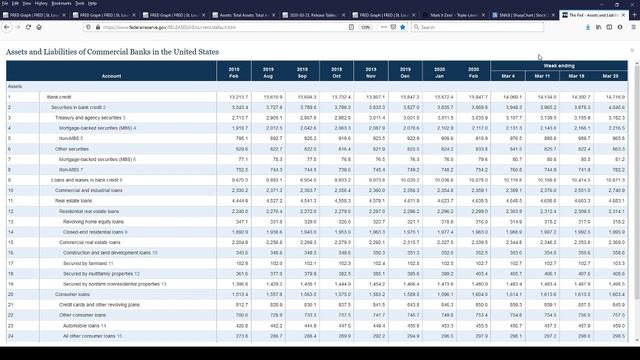The width and height of the screenshot is (640, 360).
Task: Switch to 'Assets: Total Assets' tab
Action: 244,15
